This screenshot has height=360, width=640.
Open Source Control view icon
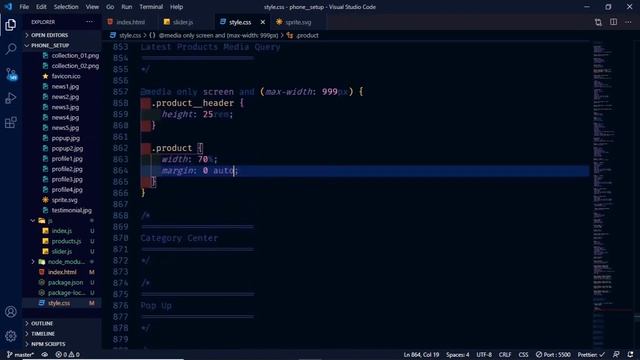coord(11,74)
